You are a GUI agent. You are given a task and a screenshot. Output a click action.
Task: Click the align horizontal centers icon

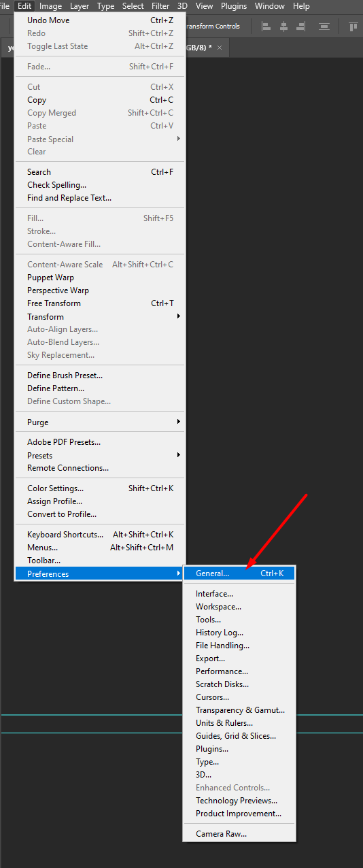(284, 27)
